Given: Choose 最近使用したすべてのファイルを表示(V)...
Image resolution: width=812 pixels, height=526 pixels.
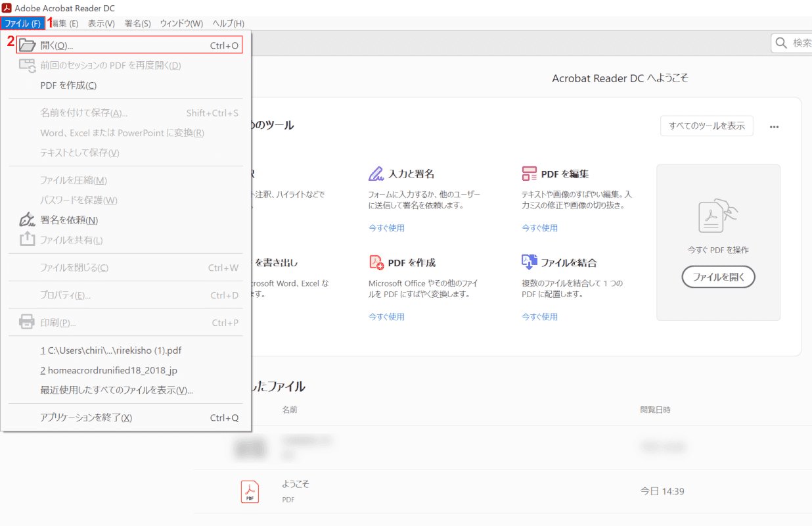Looking at the screenshot, I should click(x=117, y=390).
